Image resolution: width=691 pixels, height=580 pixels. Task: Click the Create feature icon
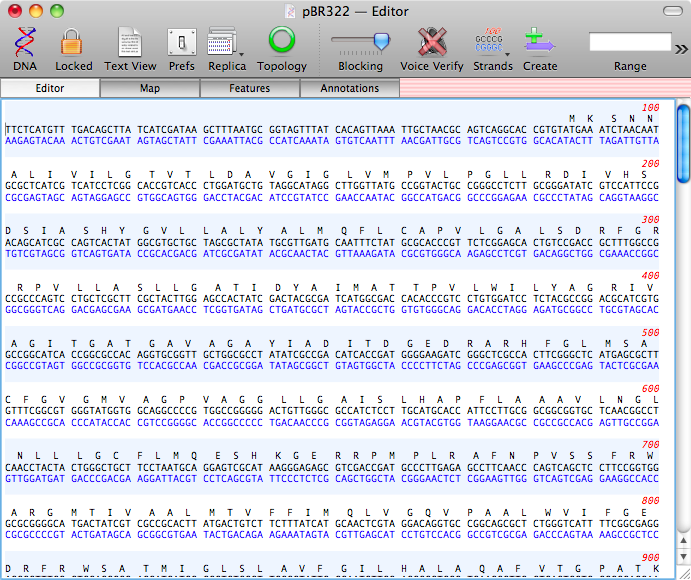[x=539, y=42]
